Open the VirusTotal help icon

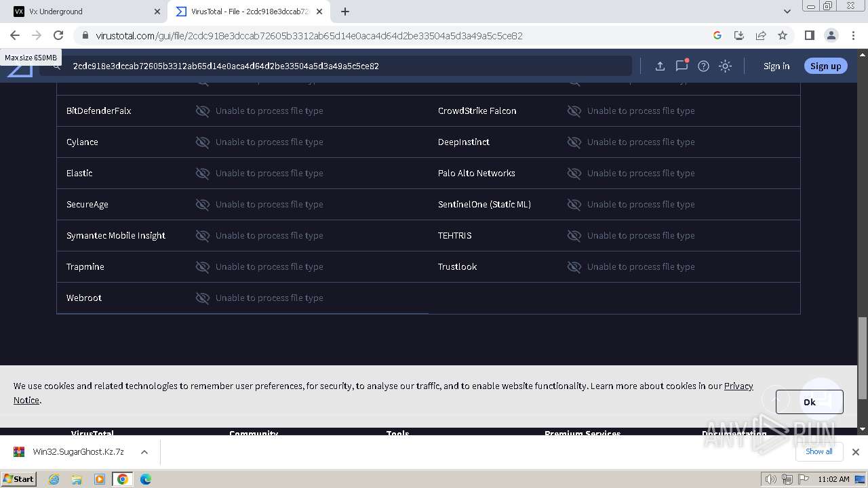click(x=703, y=66)
